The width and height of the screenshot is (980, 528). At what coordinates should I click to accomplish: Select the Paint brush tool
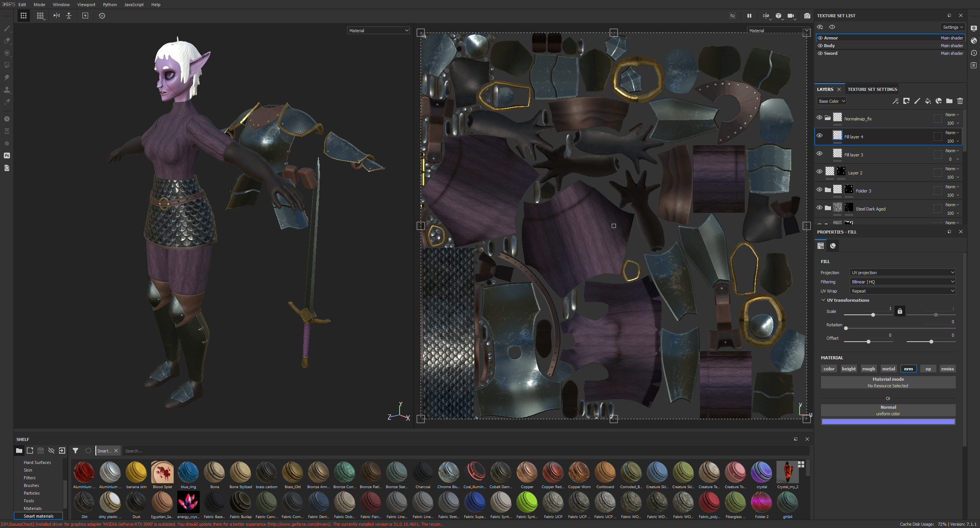point(7,29)
